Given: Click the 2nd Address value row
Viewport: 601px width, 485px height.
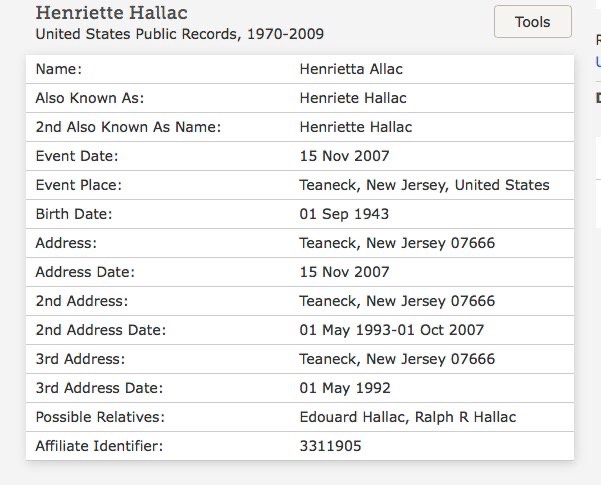Looking at the screenshot, I should pyautogui.click(x=397, y=301).
